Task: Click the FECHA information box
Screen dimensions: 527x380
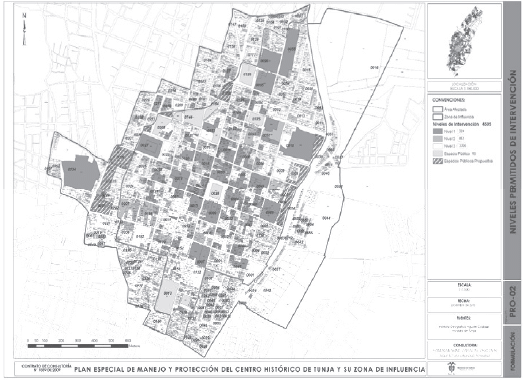Action: pyautogui.click(x=464, y=304)
